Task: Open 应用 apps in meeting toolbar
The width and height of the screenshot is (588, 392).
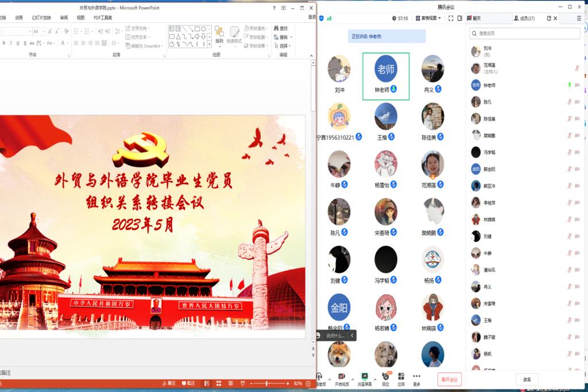Action: point(401,379)
